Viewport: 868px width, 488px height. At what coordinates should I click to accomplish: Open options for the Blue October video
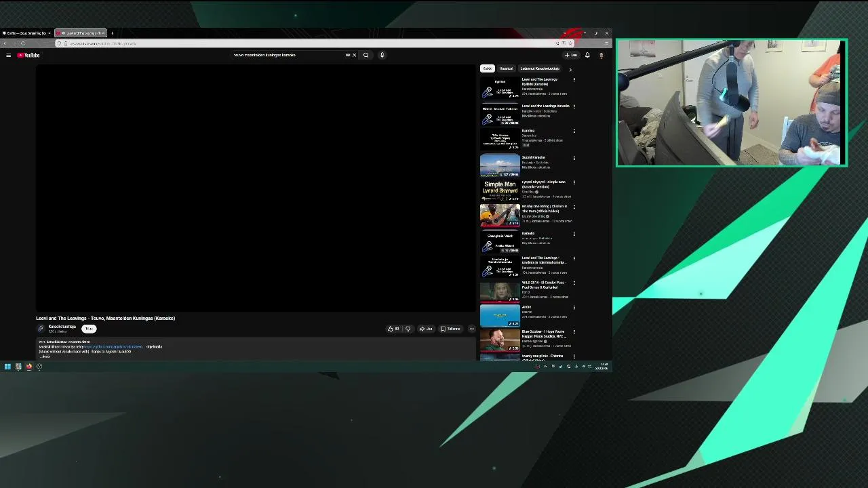pos(574,332)
